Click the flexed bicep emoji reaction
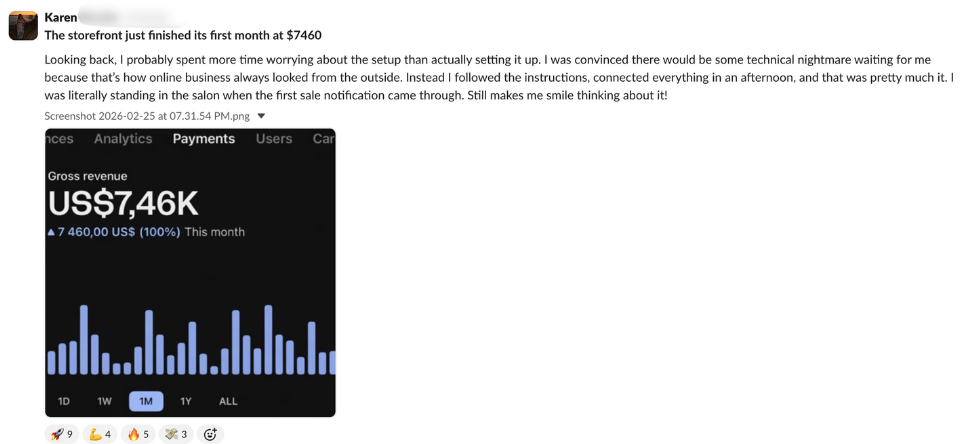Viewport: 965px width, 444px height. [100, 435]
